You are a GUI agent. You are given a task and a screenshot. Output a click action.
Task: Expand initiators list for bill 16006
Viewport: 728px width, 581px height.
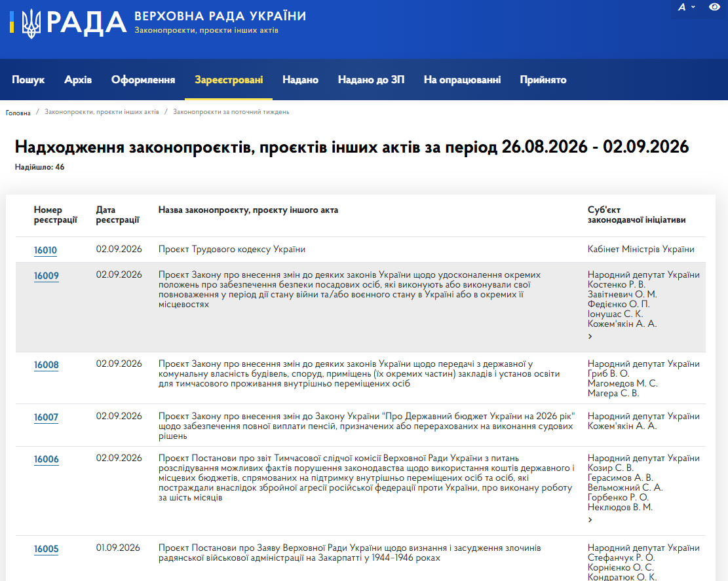click(590, 519)
